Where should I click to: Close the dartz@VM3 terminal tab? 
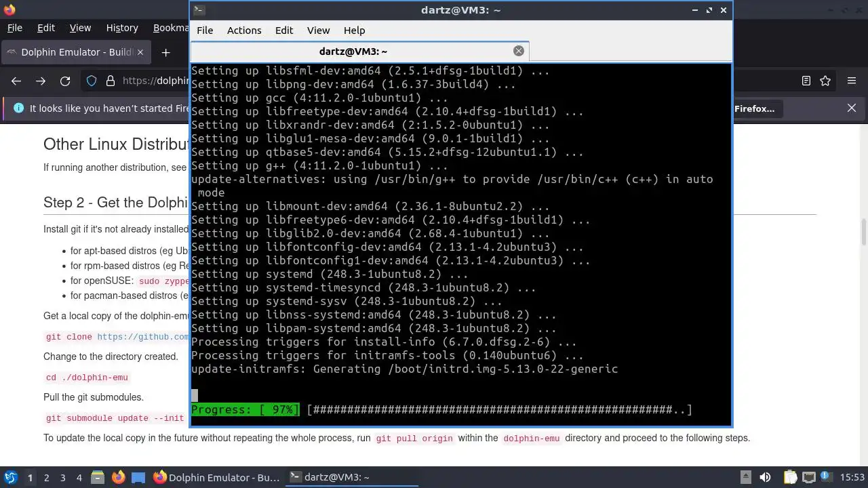(x=519, y=51)
